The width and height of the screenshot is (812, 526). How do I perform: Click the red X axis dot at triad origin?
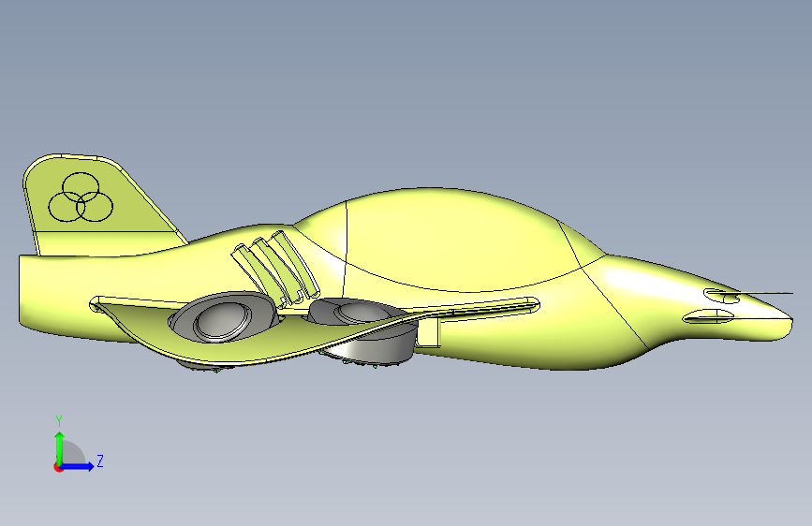tap(58, 467)
